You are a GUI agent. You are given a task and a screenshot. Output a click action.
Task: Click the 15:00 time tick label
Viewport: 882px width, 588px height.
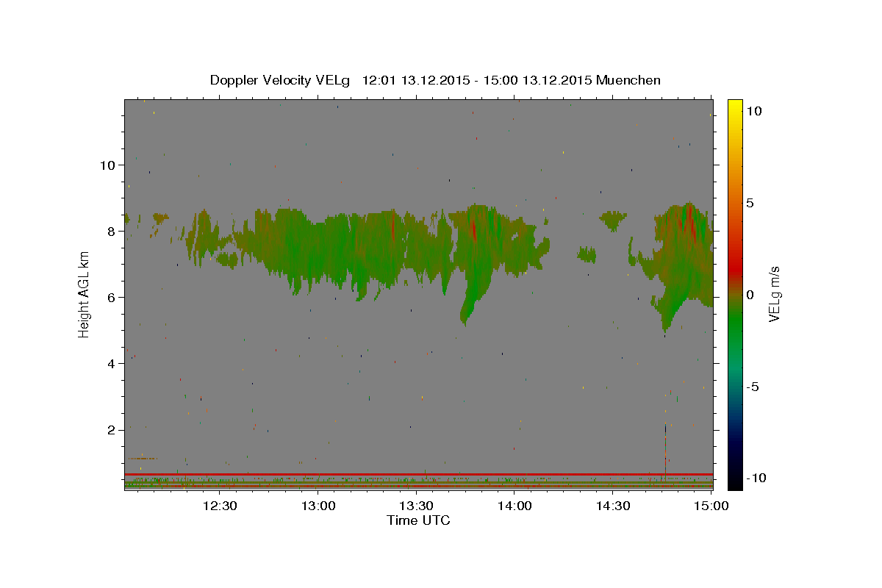[711, 506]
